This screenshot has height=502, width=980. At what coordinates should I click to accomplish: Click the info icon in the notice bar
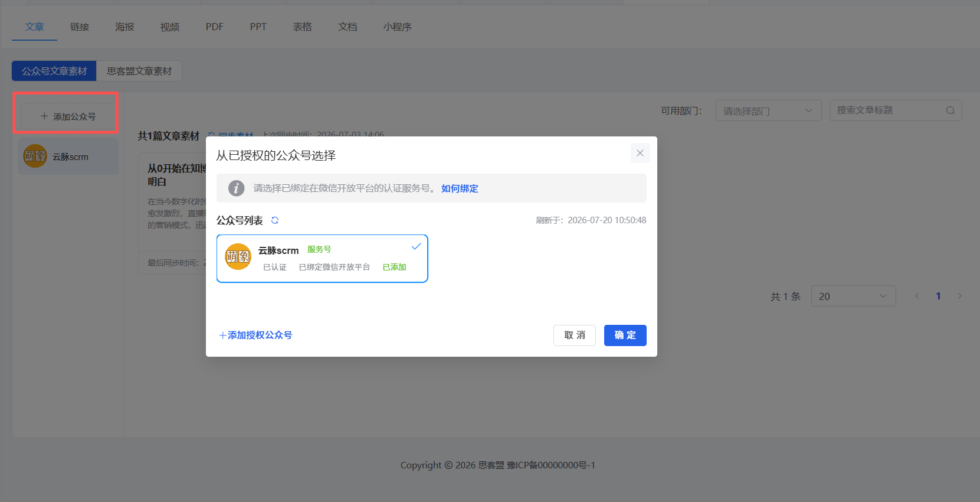click(x=237, y=188)
